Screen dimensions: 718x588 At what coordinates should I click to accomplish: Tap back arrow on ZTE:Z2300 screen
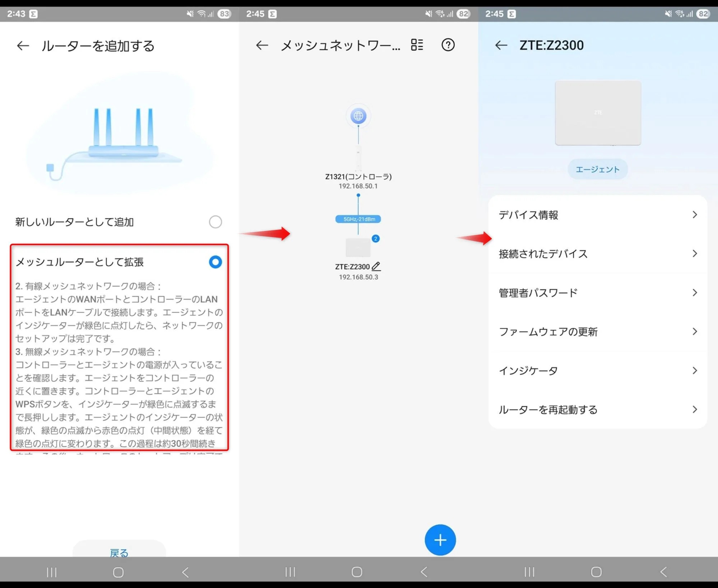pos(501,45)
